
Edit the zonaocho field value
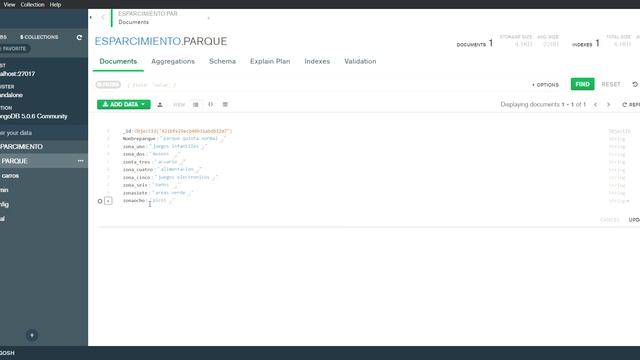tap(159, 201)
